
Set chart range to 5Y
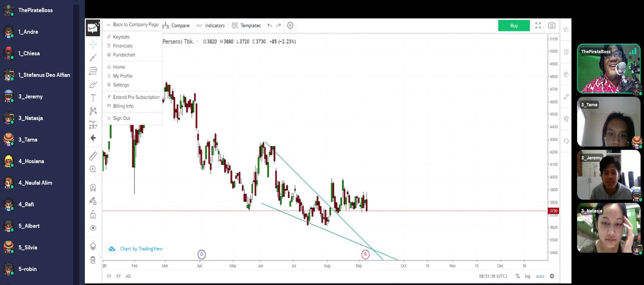point(118,276)
